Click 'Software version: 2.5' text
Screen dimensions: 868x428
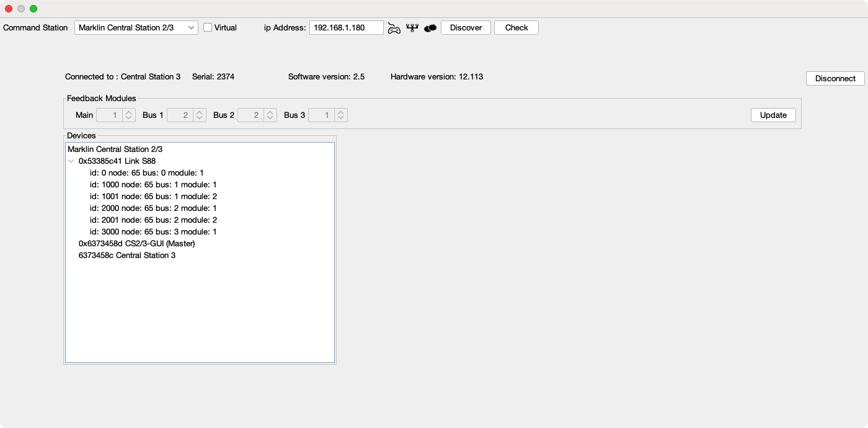(x=326, y=77)
